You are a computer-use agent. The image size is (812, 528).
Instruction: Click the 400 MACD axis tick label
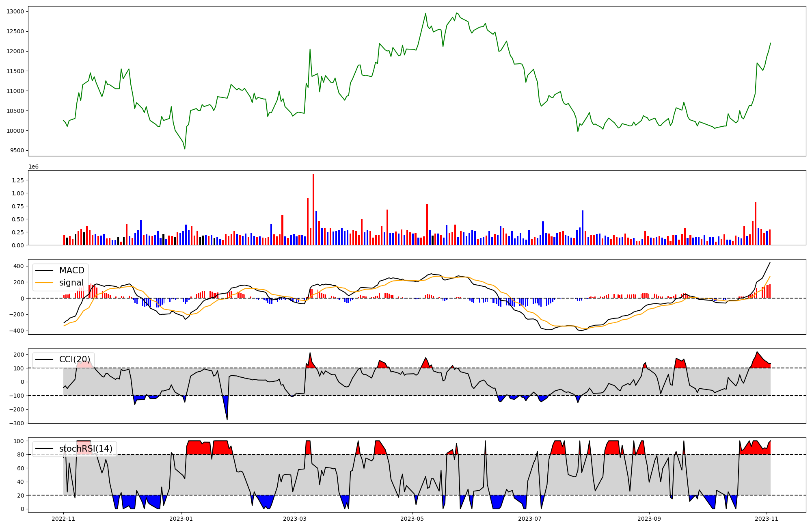coord(19,266)
